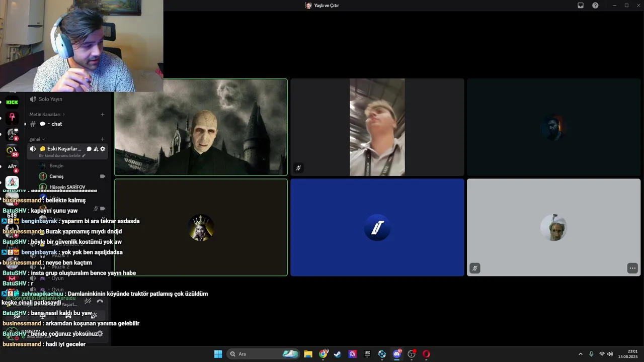This screenshot has height=362, width=644.
Task: Click the microphone tray icon
Action: 591,354
